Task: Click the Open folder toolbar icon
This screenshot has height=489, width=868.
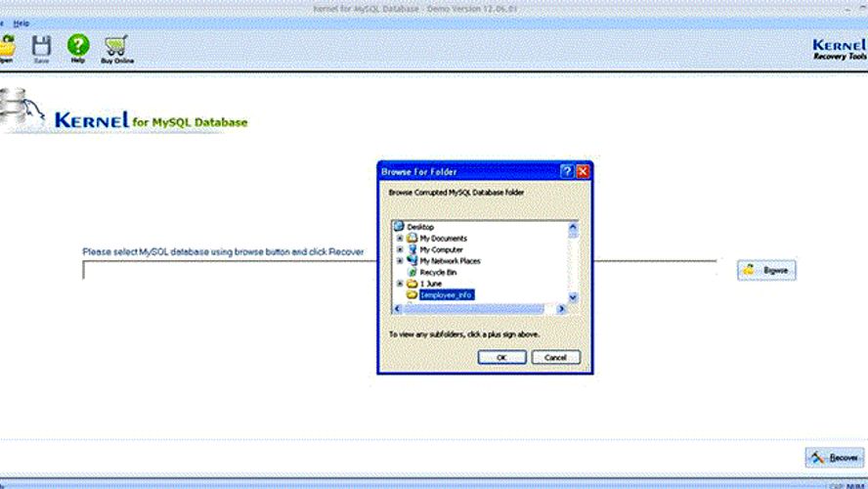Action: point(7,49)
